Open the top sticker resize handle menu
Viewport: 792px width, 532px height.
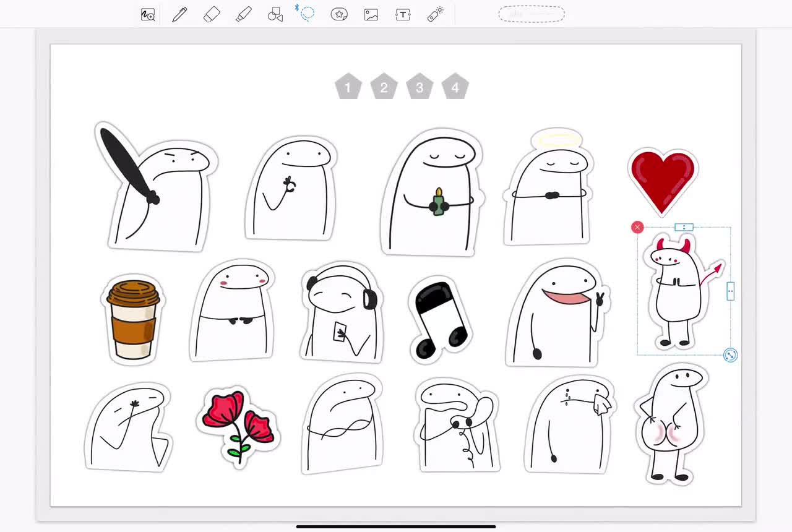point(684,227)
